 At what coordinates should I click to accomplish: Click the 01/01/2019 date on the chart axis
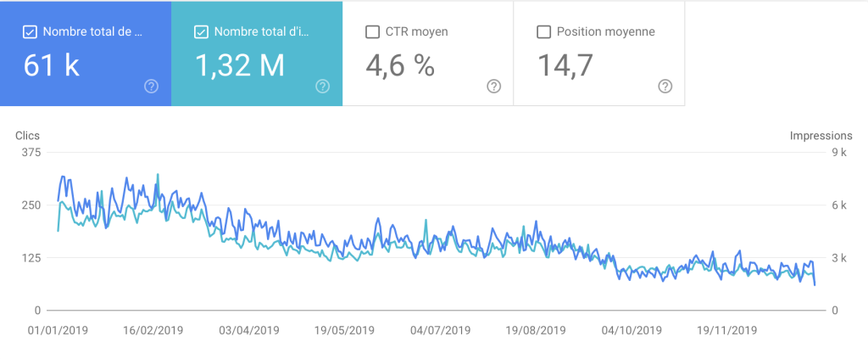58,330
